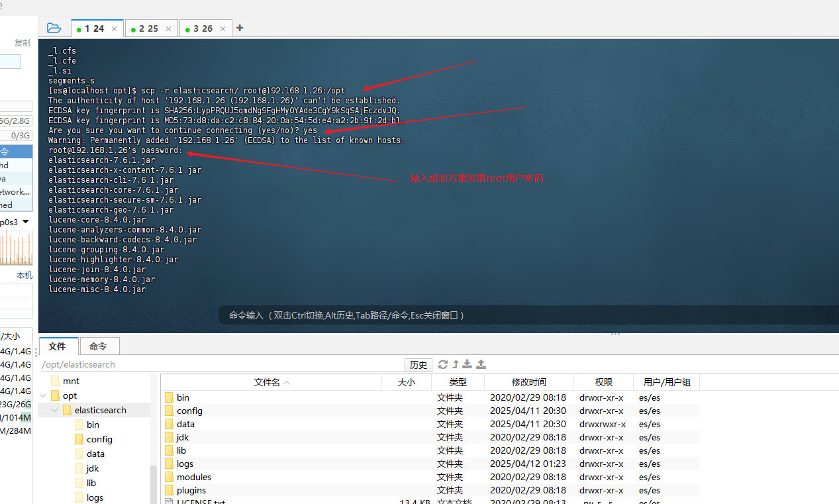839x504 pixels.
Task: Close the "1 24" session tab
Action: point(114,28)
